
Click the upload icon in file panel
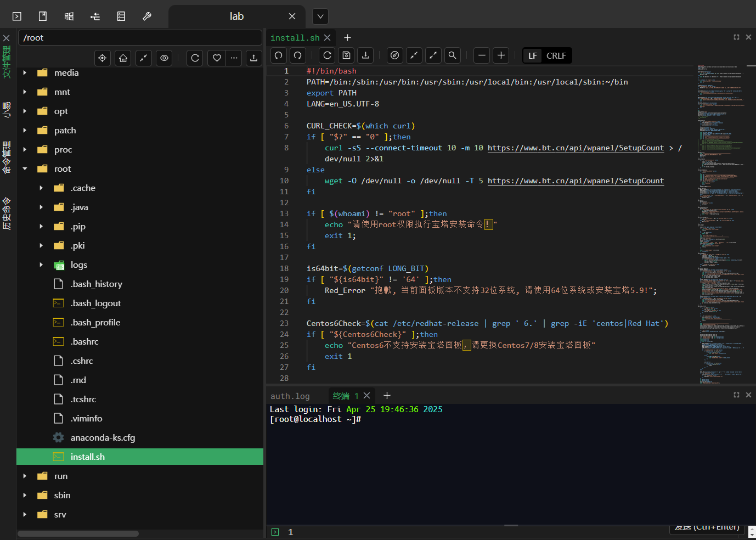(253, 58)
